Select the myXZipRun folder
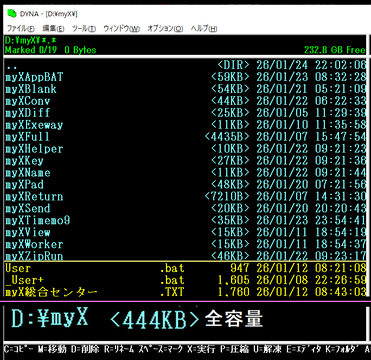The height and width of the screenshot is (360, 371). [x=185, y=256]
